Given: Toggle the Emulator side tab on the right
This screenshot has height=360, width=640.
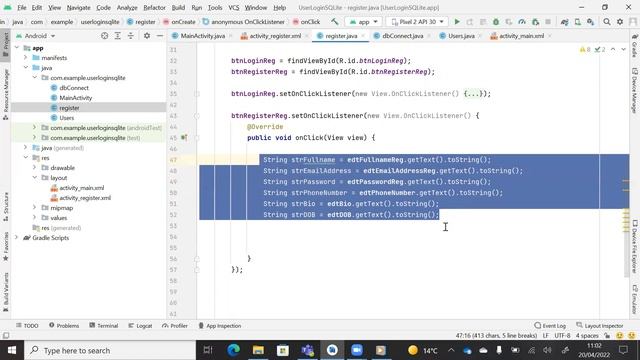Looking at the screenshot, I should (x=635, y=300).
